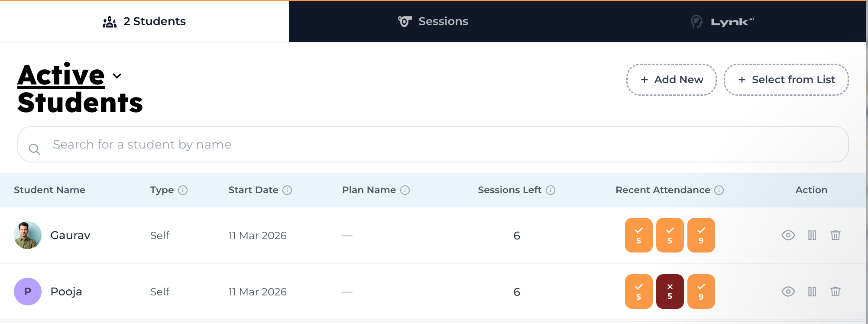868x324 pixels.
Task: Switch to the Sessions tab
Action: tap(433, 21)
